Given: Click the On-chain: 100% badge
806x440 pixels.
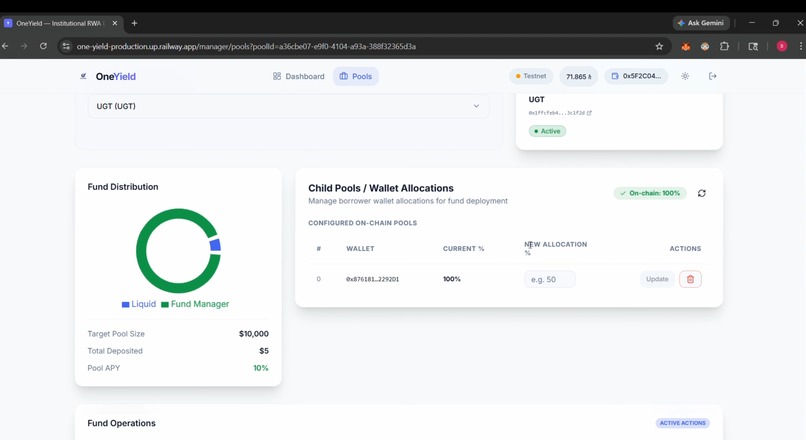Looking at the screenshot, I should (650, 193).
